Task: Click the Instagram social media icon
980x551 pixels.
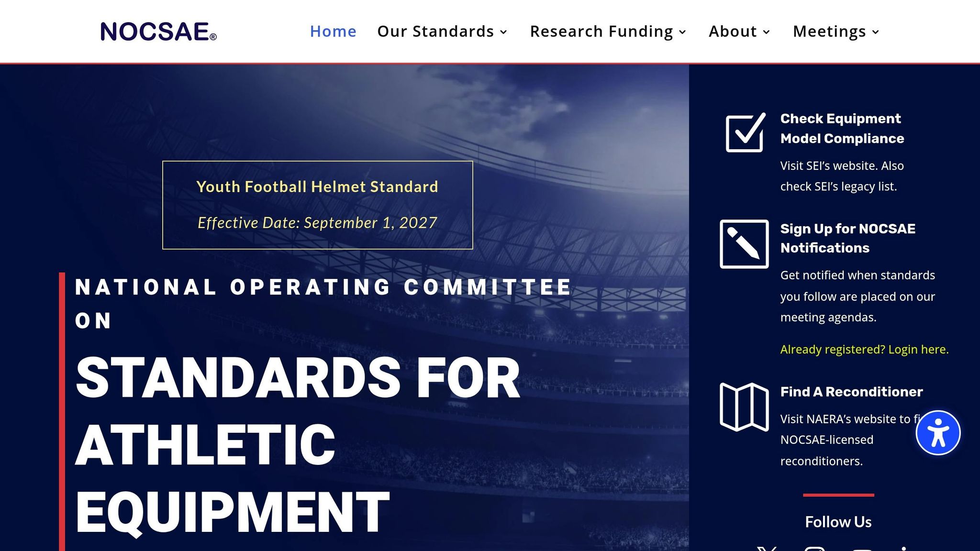Action: pos(814,549)
